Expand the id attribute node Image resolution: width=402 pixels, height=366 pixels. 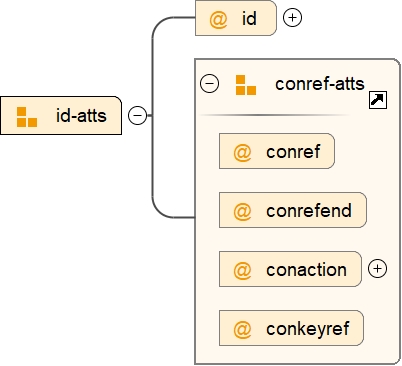click(292, 17)
